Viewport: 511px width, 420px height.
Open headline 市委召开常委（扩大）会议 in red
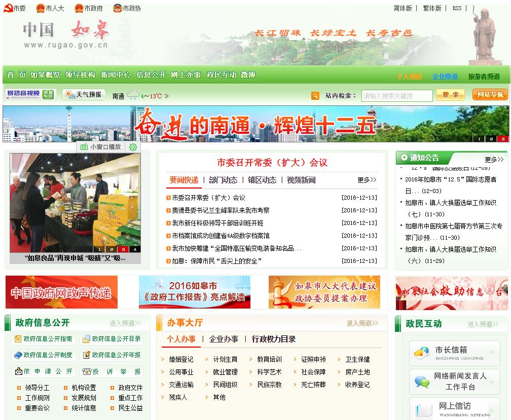tap(272, 163)
